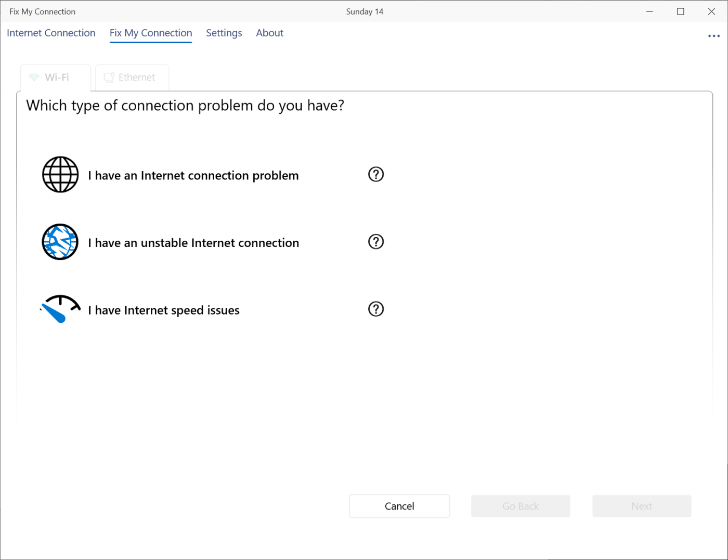This screenshot has width=728, height=560.
Task: Select 'I have an unstable Internet connection'
Action: pyautogui.click(x=193, y=243)
